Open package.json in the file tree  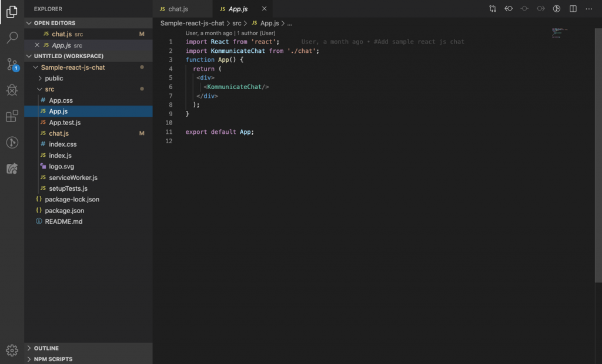tap(64, 210)
